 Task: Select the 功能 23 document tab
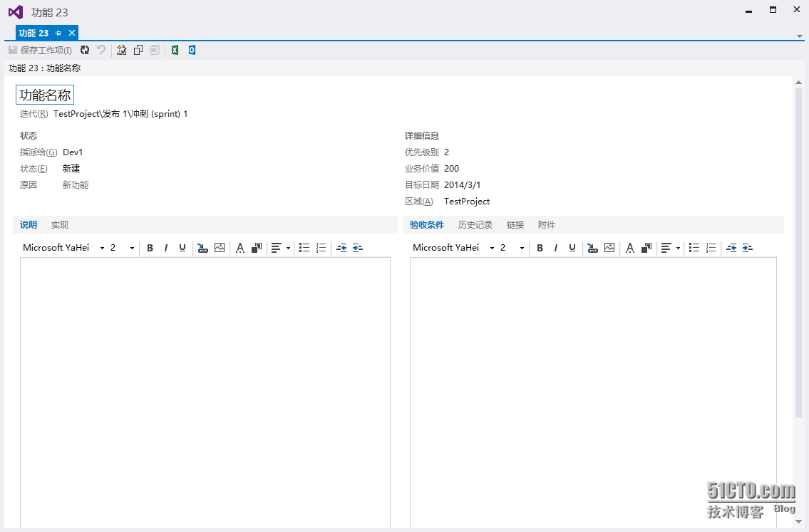click(x=34, y=33)
